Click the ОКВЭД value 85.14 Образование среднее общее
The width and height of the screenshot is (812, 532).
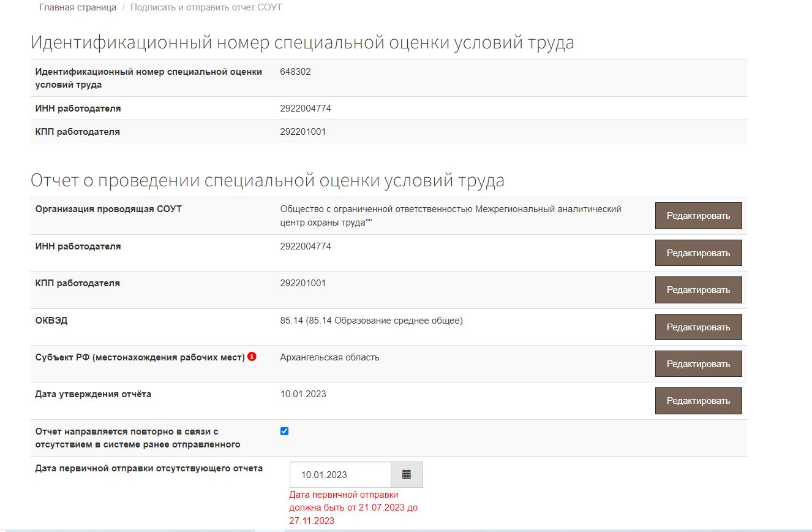coord(371,321)
